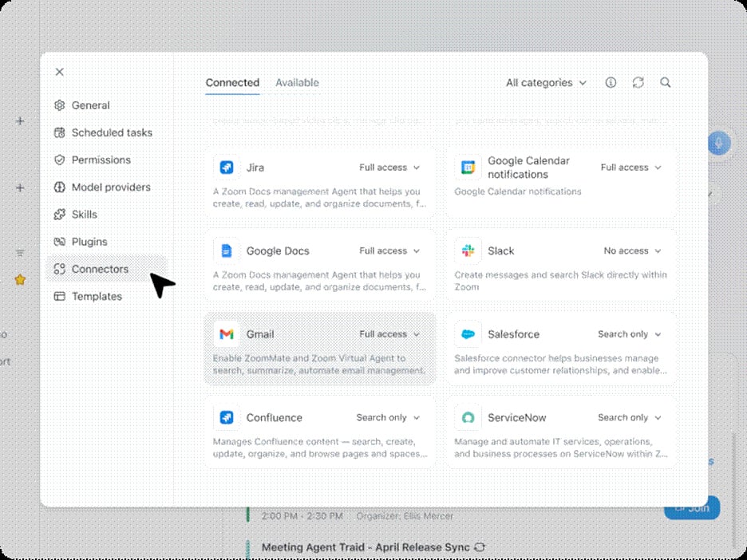Refresh the connectors list
This screenshot has width=747, height=560.
[x=638, y=83]
